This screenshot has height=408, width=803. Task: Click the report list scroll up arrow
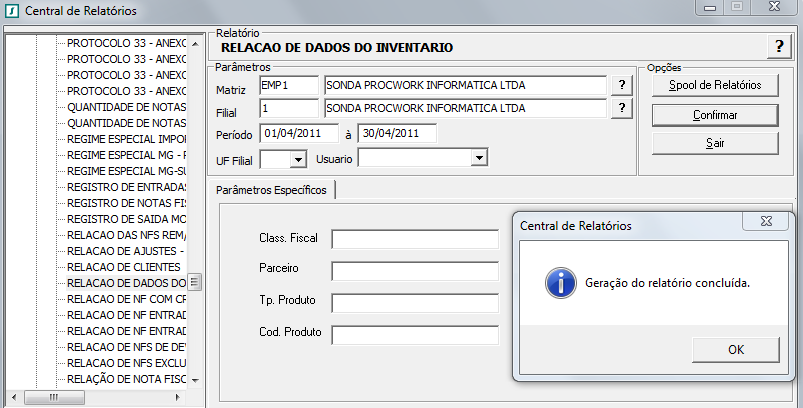click(195, 44)
